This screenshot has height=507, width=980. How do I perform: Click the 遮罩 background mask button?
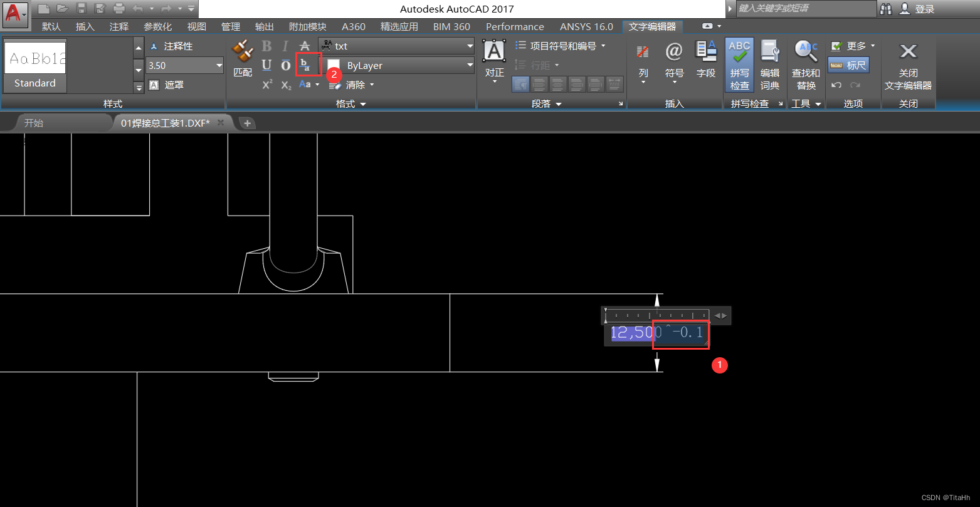(x=167, y=85)
